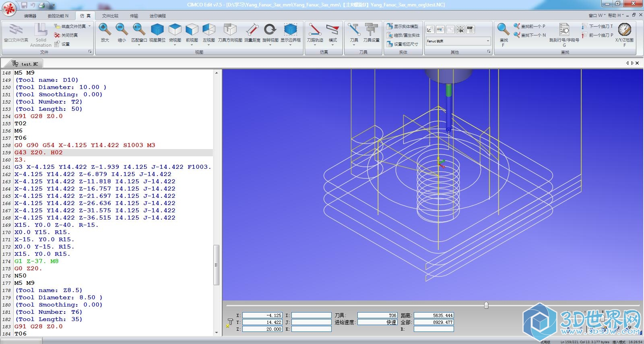Expand the 刀具 dropdown arrow
The height and width of the screenshot is (344, 644).
(354, 45)
